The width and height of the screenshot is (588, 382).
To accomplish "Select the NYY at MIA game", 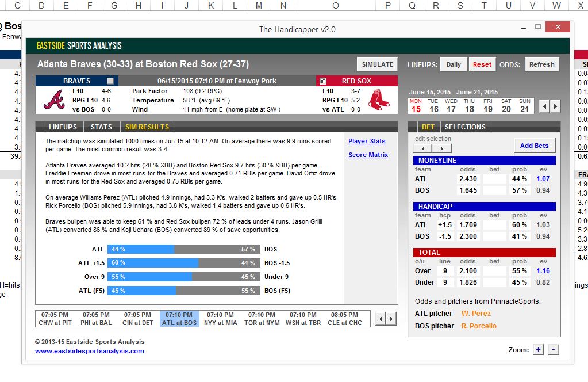I will pyautogui.click(x=220, y=319).
